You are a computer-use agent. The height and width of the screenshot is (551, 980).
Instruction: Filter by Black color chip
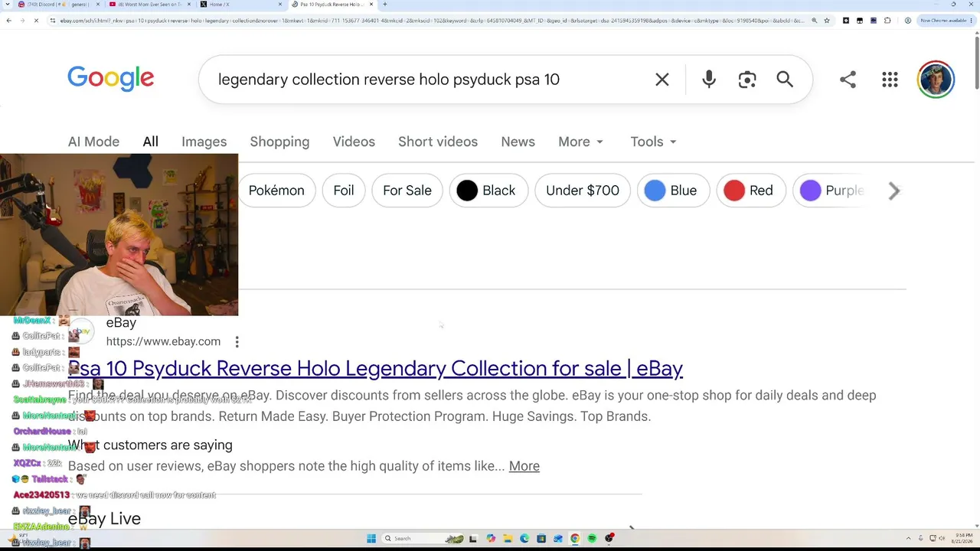point(488,191)
